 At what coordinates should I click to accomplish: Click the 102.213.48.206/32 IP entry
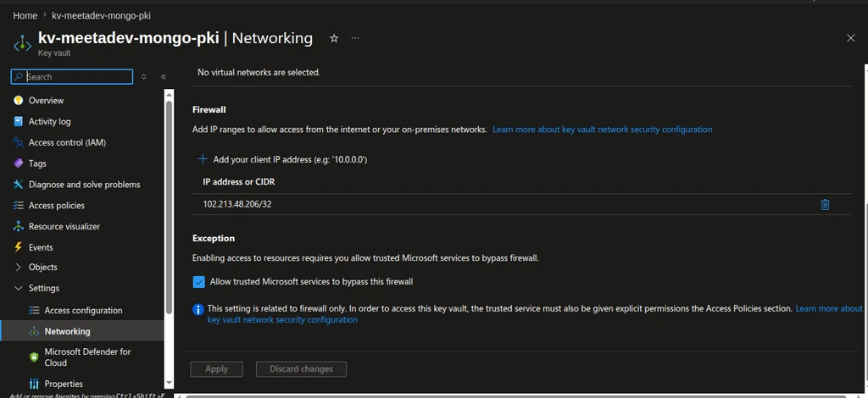pos(237,205)
